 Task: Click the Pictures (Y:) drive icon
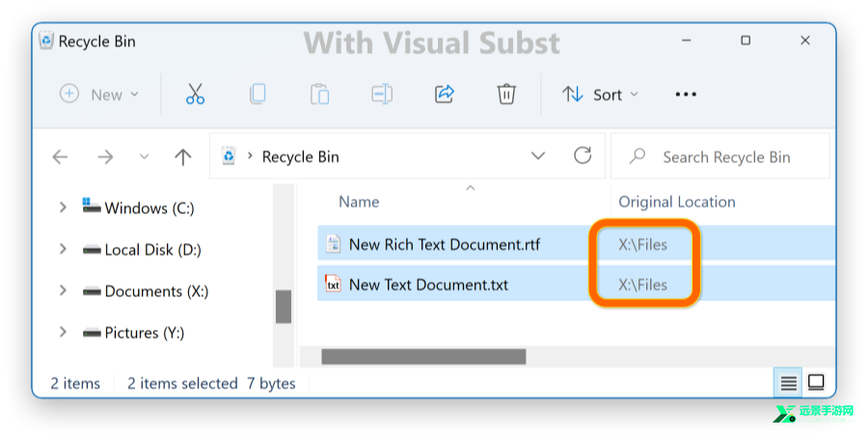point(92,333)
